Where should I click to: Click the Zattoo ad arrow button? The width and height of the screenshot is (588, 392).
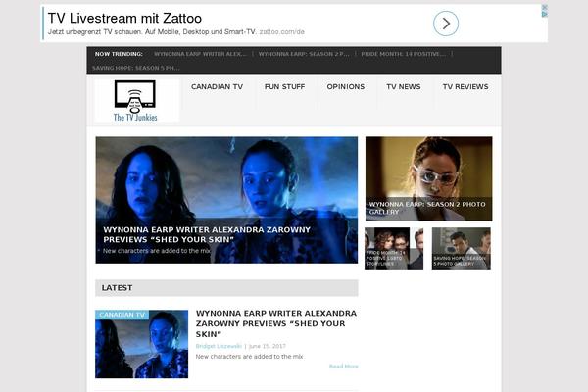click(x=446, y=24)
